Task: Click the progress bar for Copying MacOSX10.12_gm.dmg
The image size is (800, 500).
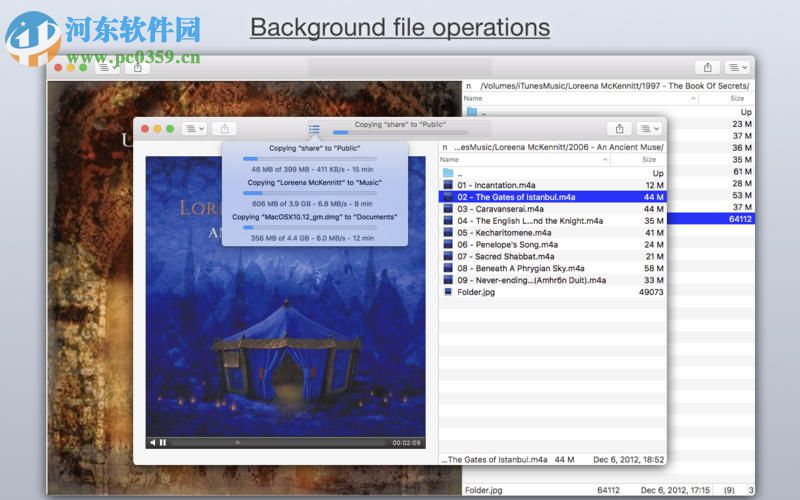Action: click(x=310, y=227)
